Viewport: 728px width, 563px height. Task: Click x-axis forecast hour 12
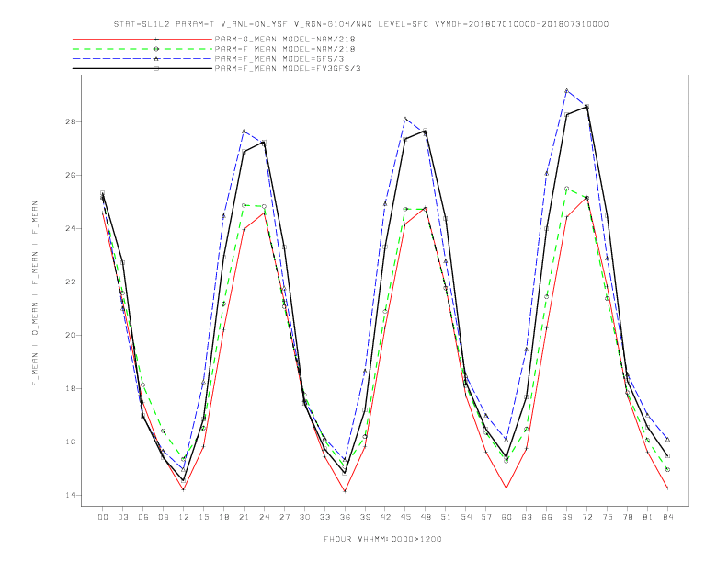tap(184, 517)
